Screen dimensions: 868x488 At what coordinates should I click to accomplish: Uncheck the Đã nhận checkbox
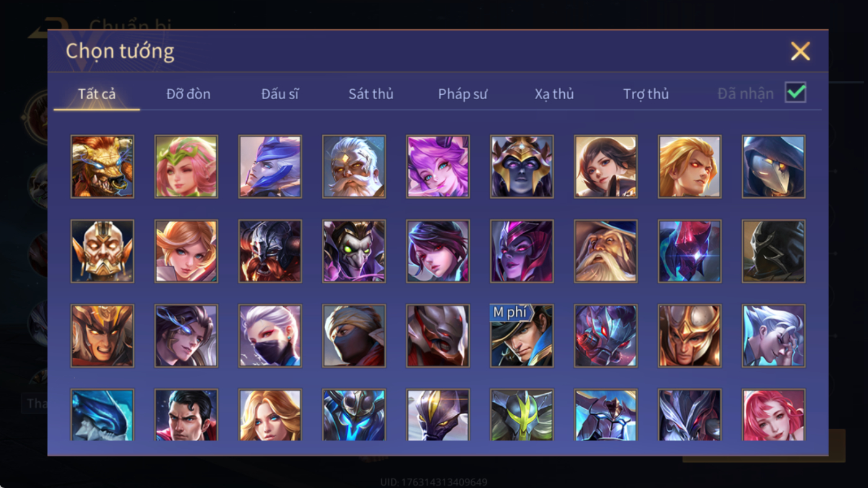coord(795,93)
